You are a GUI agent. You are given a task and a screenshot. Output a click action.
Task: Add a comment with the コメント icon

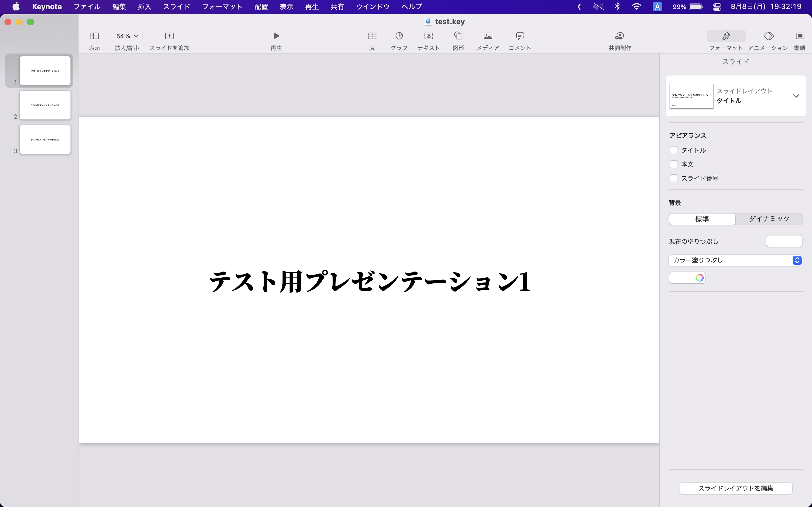coord(520,36)
